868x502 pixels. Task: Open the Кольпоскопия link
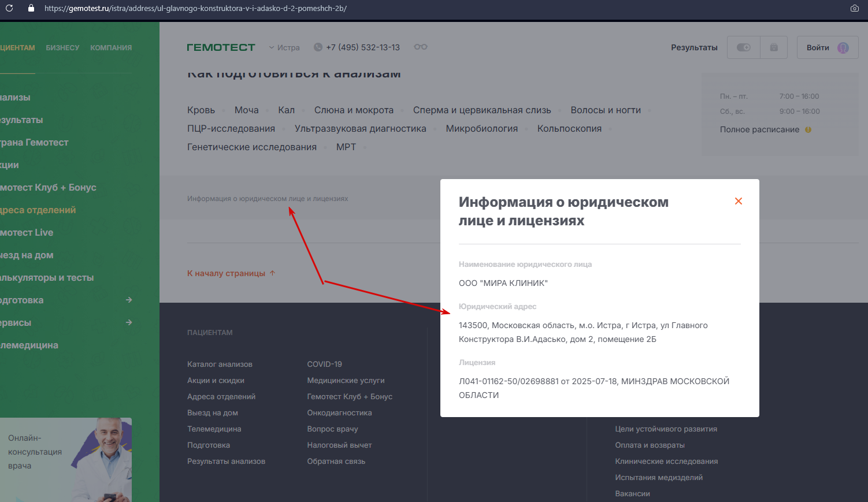point(569,129)
